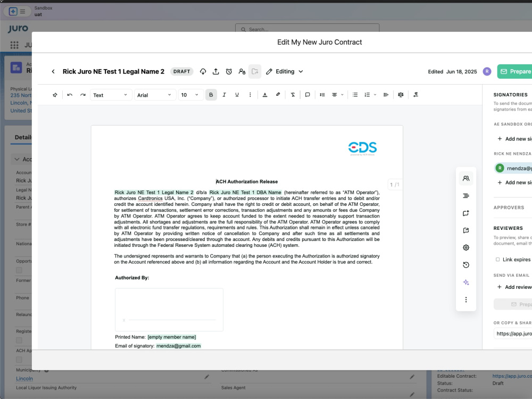Viewport: 532px width, 399px height.
Task: Open the highlight color tool
Action: point(278,95)
